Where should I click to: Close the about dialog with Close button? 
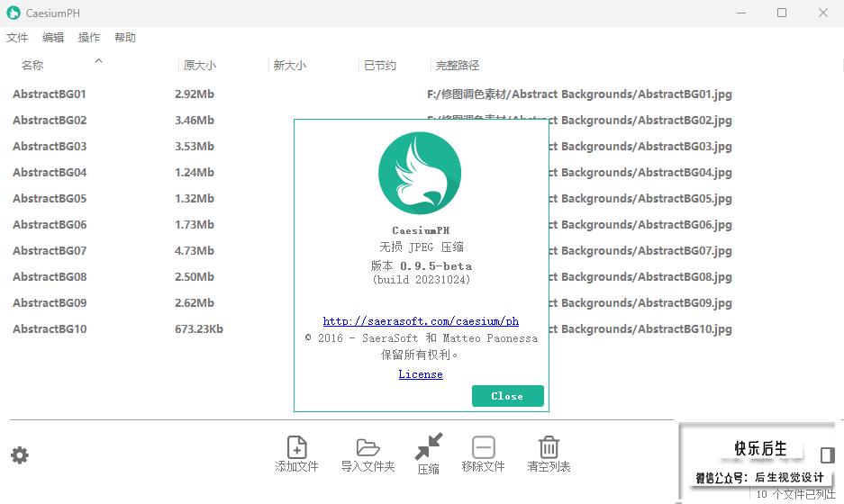point(508,396)
